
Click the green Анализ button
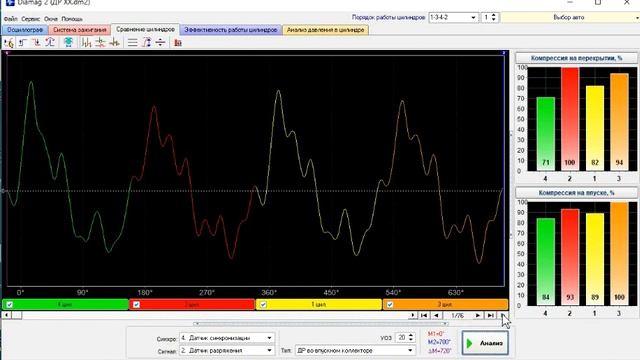point(485,343)
